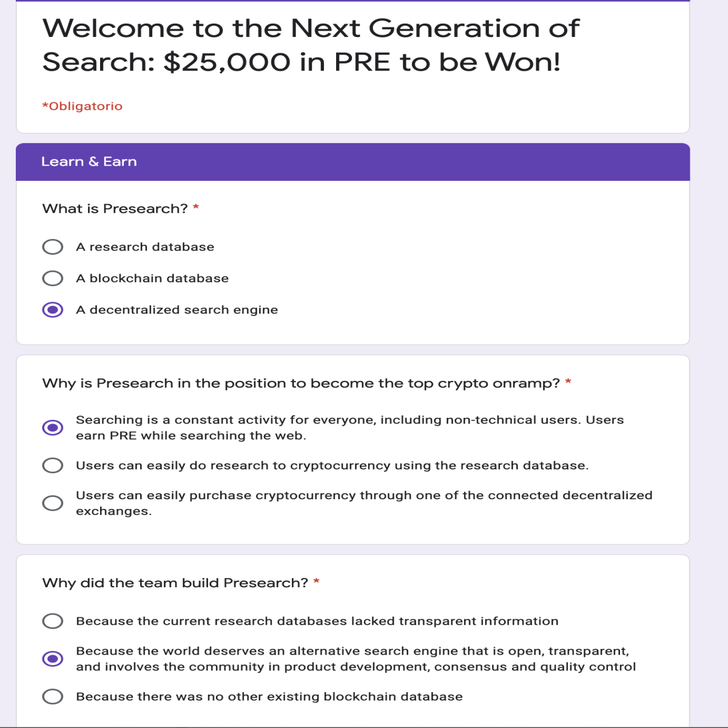Choose 'no other existing blockchain database' radio option
Image resolution: width=728 pixels, height=728 pixels.
(x=53, y=696)
